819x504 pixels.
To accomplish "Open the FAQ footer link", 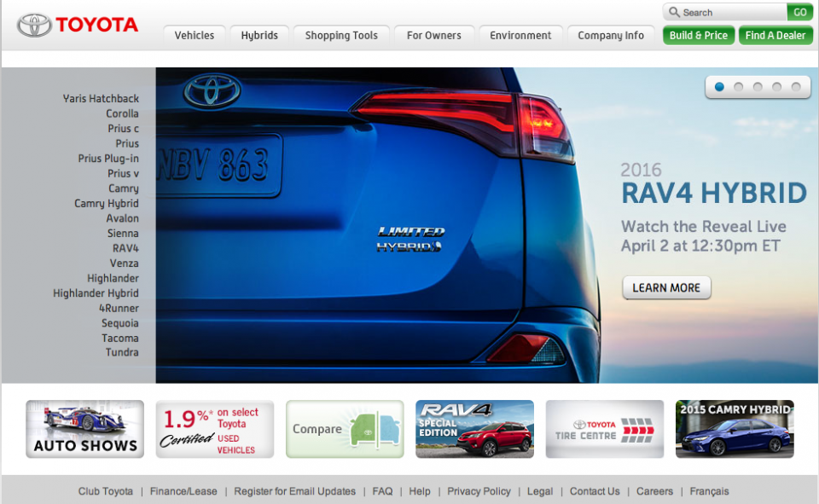I will coord(382,491).
